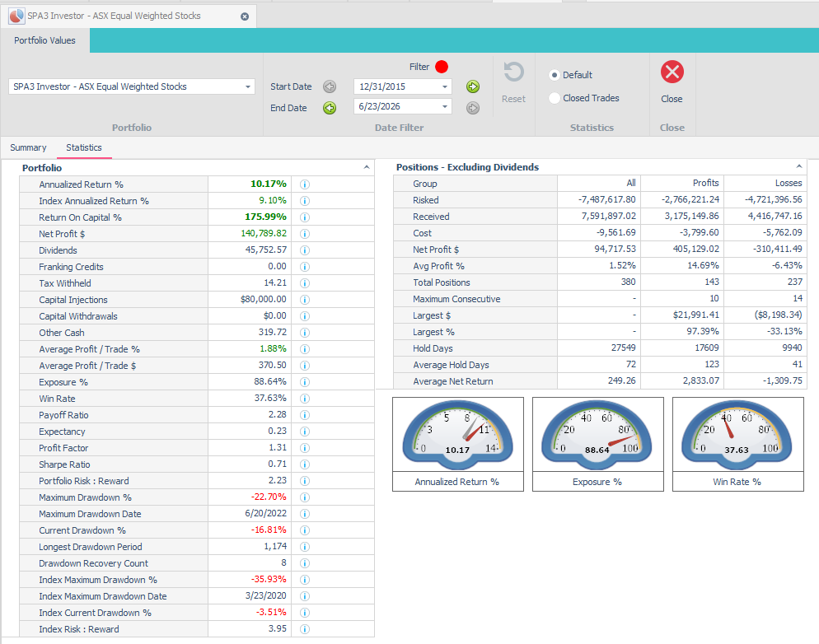Click the Portfolio Risk : Reward label
Image resolution: width=819 pixels, height=644 pixels.
[x=83, y=481]
